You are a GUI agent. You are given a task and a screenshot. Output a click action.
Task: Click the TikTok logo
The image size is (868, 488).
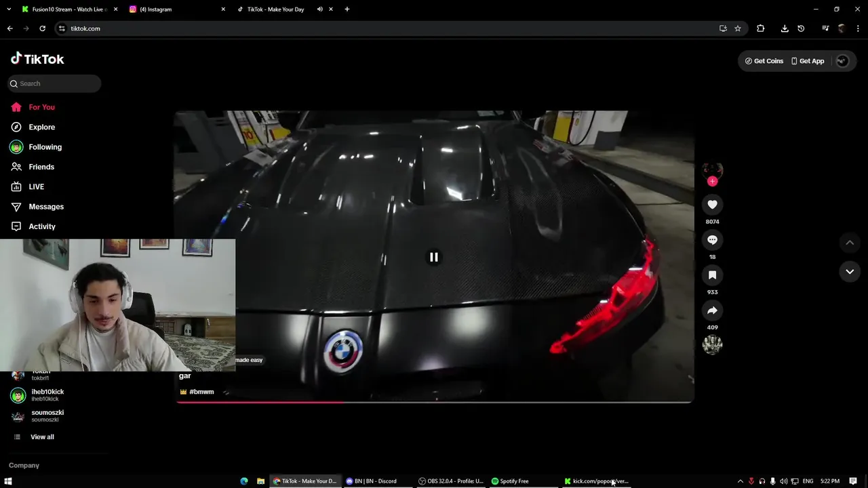37,59
